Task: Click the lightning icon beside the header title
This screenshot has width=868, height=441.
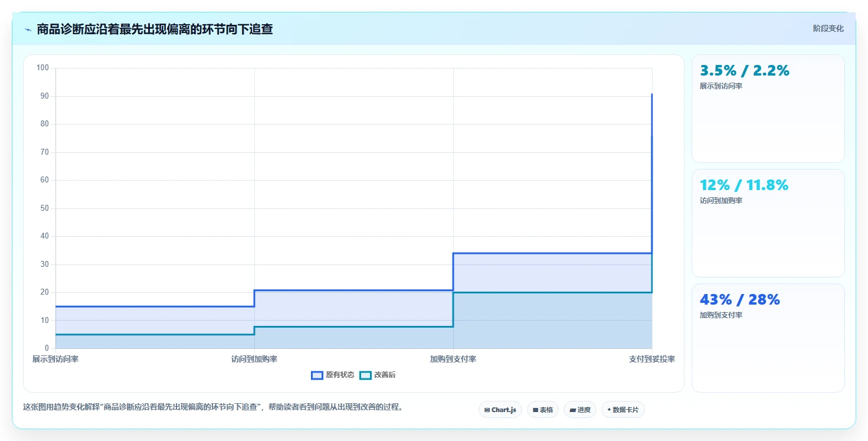Action: [x=28, y=30]
